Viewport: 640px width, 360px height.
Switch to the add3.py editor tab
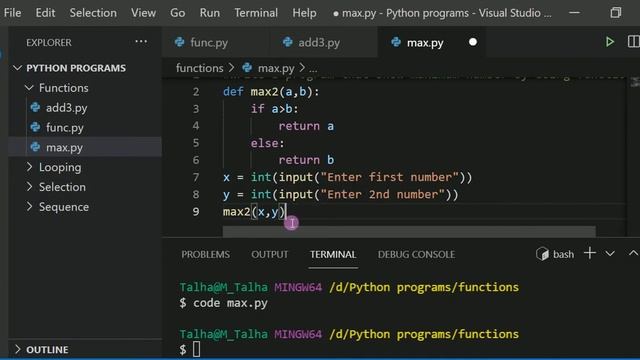[x=324, y=42]
